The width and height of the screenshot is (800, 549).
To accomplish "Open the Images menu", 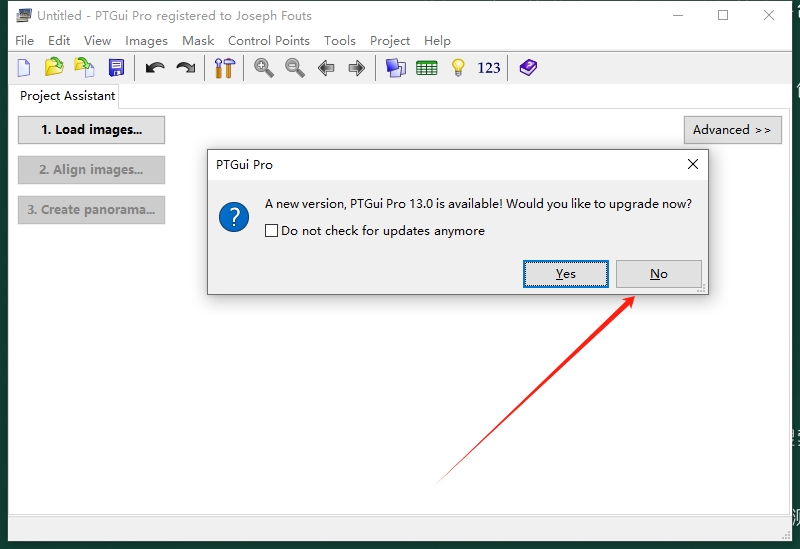I will click(146, 41).
